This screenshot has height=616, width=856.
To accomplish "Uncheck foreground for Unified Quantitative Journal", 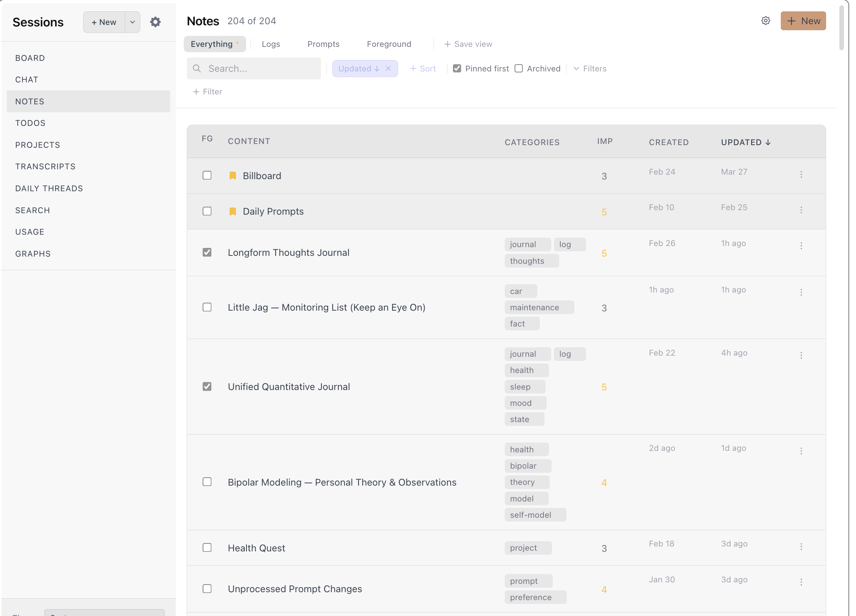I will [x=207, y=386].
